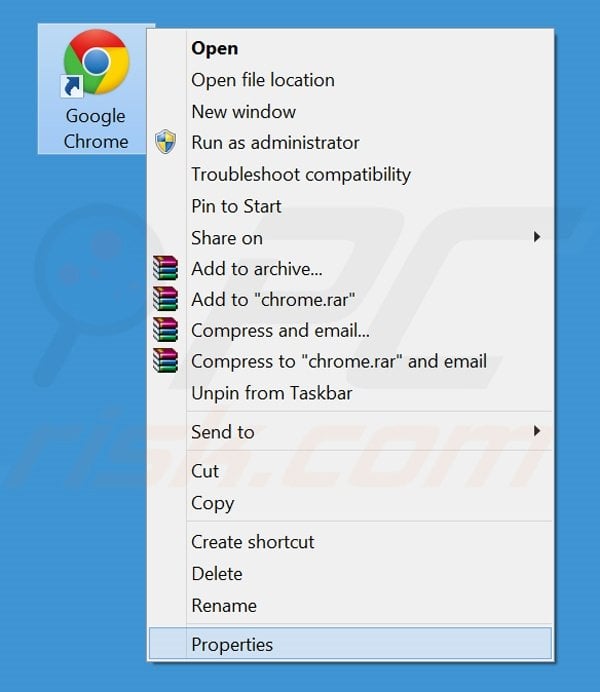
Task: Select Create shortcut
Action: [351, 542]
